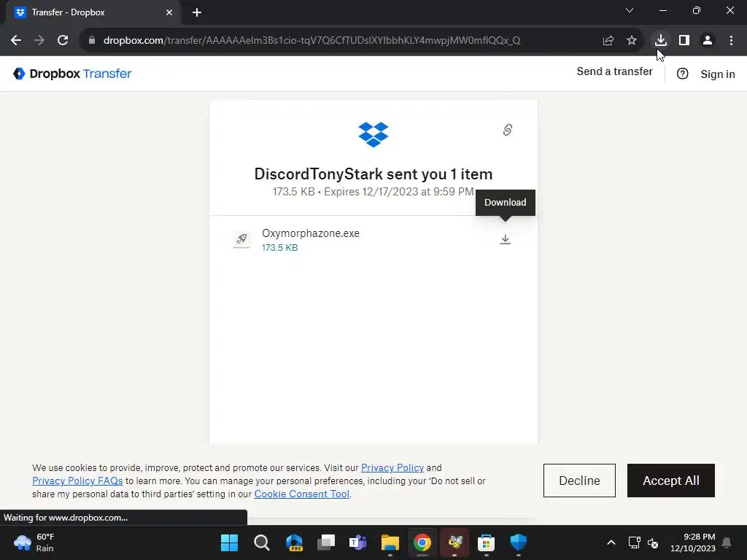Open the Privacy Policy link

(392, 467)
